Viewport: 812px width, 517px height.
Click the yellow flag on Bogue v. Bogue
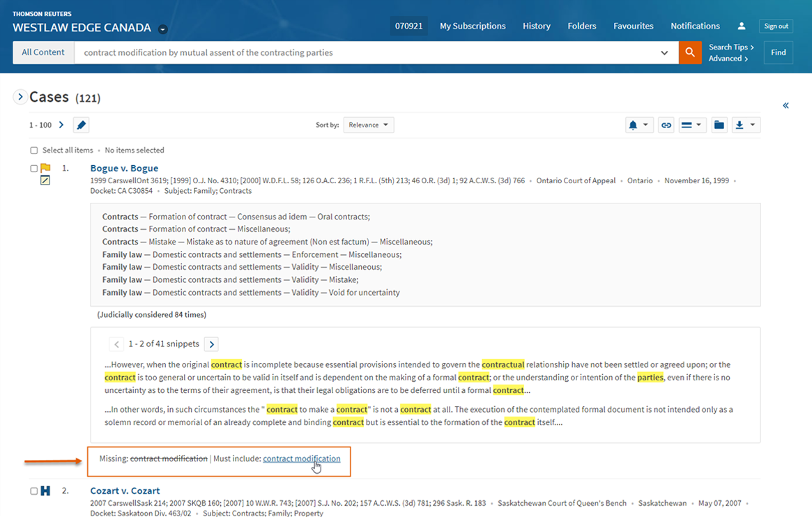pyautogui.click(x=45, y=168)
